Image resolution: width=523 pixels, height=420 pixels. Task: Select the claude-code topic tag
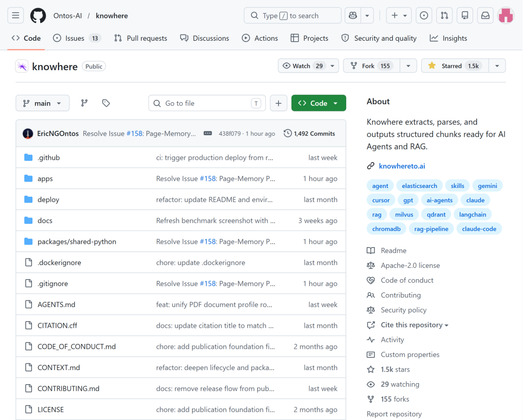click(479, 229)
